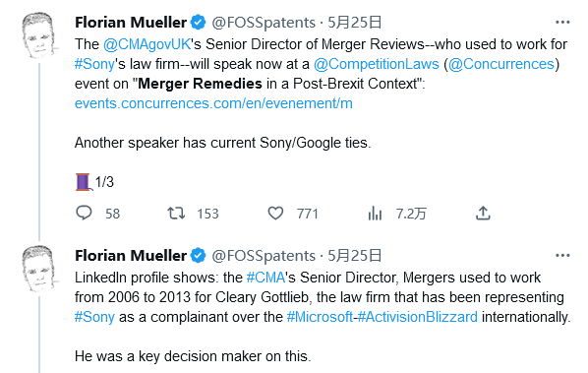Screen dimensions: 588x373
Task: Retweet the first tweet showing 153 retweets
Action: (176, 214)
